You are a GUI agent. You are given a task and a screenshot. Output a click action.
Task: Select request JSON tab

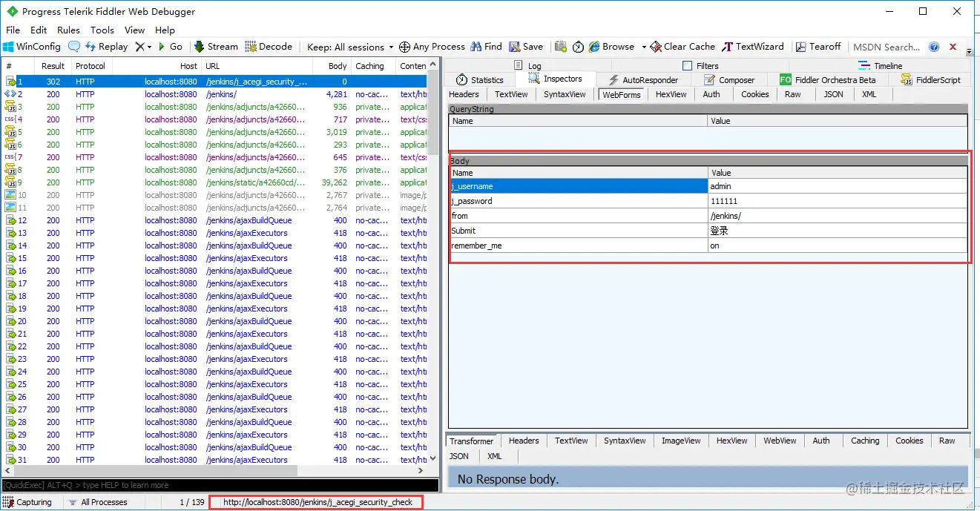[x=834, y=94]
